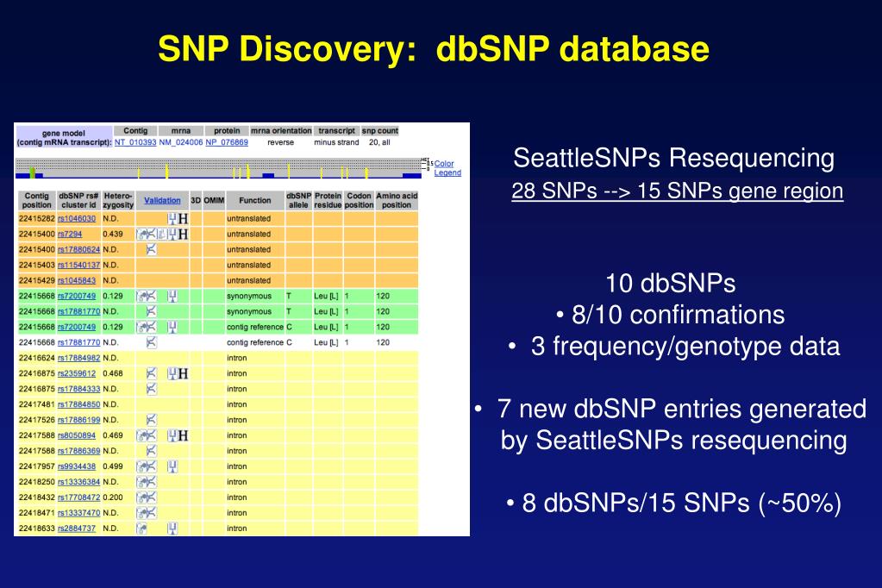The width and height of the screenshot is (882, 588).
Task: Click the heterozygosity value 0.439
Action: click(x=112, y=234)
